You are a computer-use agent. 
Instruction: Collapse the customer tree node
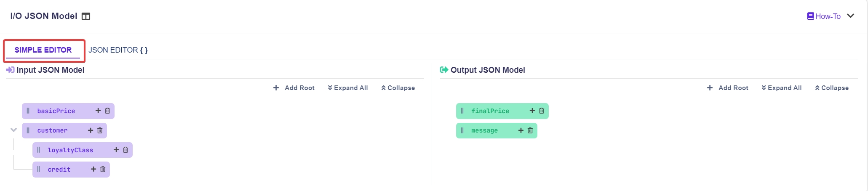[x=13, y=130]
